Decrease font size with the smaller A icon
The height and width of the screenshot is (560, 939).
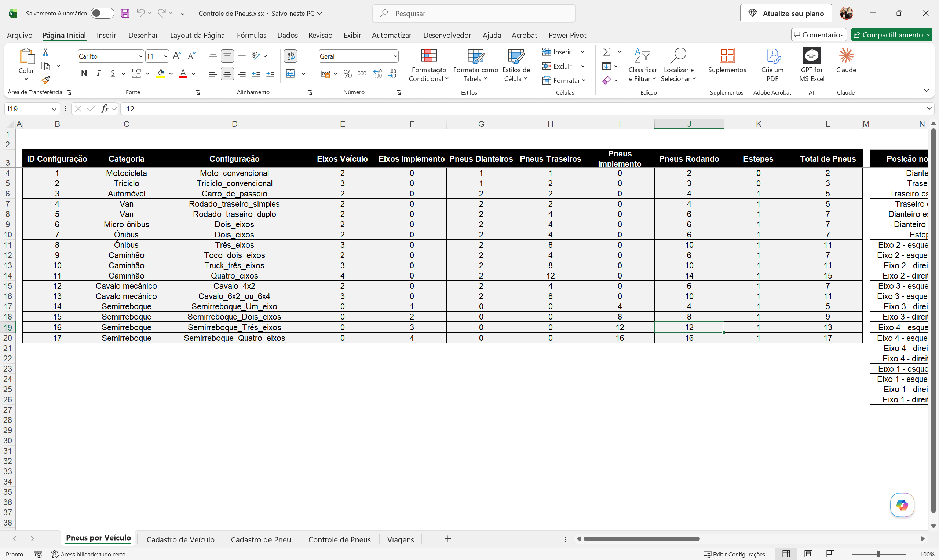coord(191,56)
